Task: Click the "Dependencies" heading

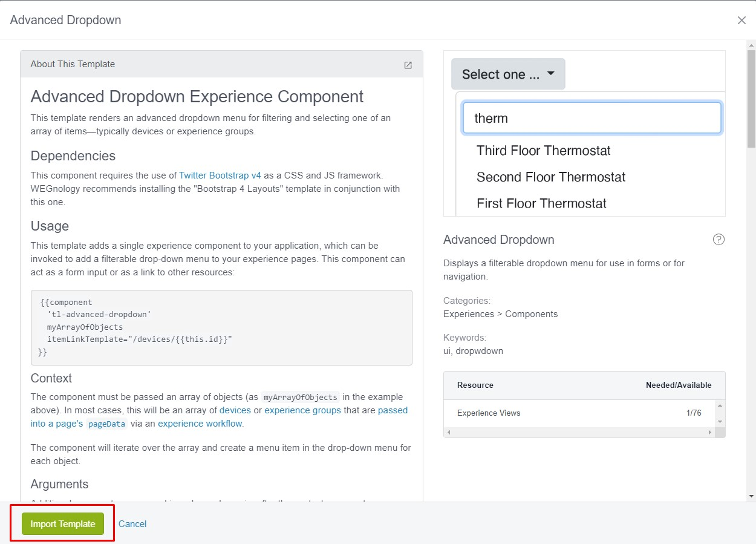Action: coord(73,156)
